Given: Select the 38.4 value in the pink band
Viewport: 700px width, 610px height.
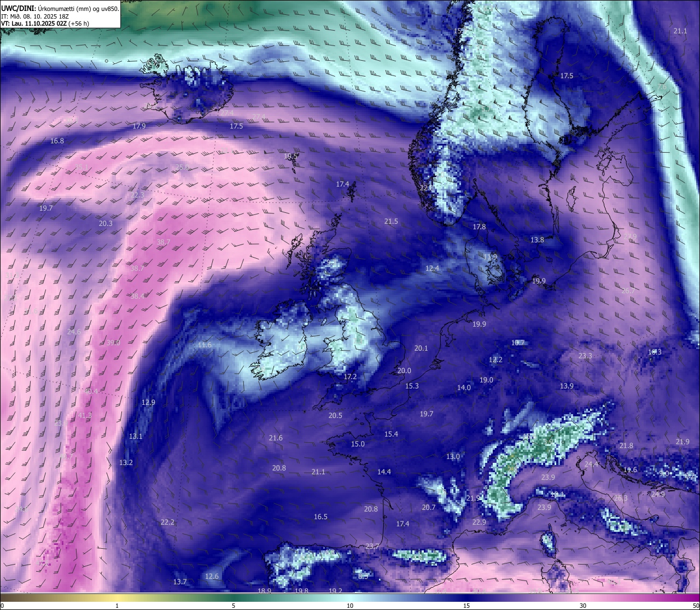Looking at the screenshot, I should pos(137,296).
